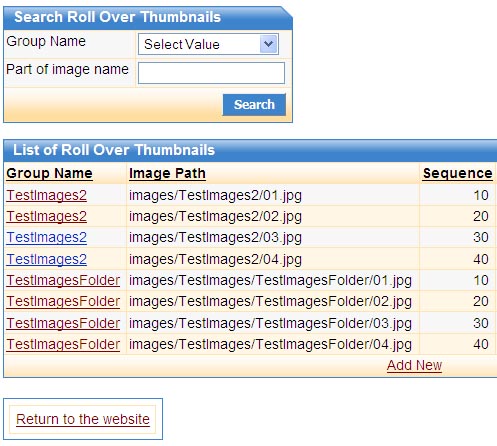Open TestImages2 link for 03.jpg row
This screenshot has height=446, width=497.
pos(47,237)
